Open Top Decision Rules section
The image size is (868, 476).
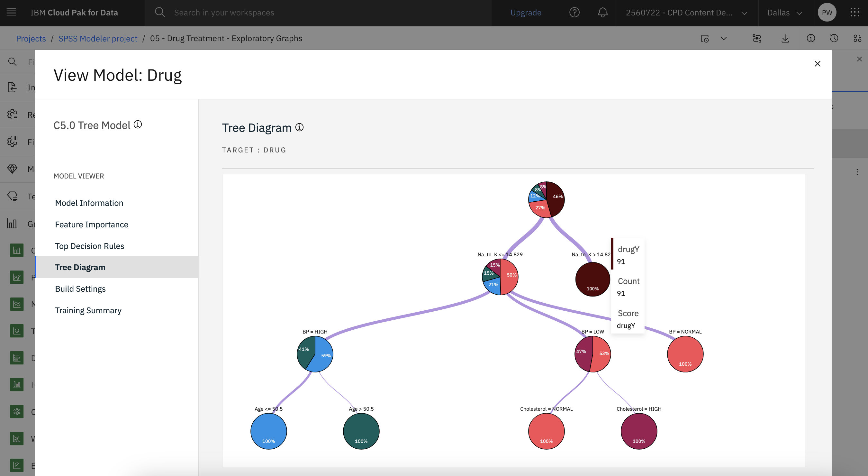(90, 246)
